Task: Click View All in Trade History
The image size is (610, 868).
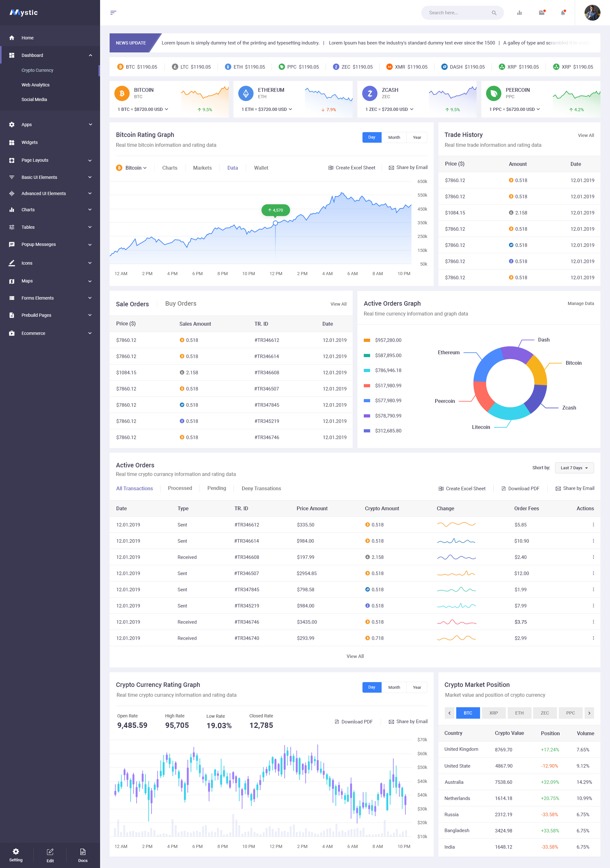Action: pos(586,135)
